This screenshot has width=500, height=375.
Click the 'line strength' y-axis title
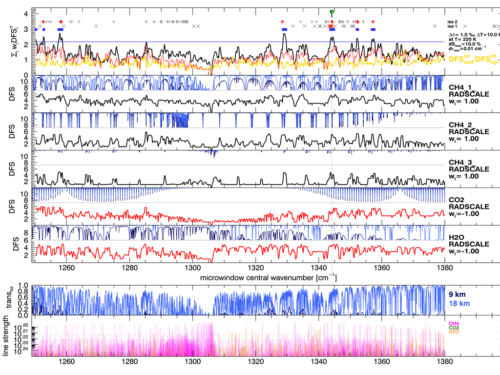[5, 336]
